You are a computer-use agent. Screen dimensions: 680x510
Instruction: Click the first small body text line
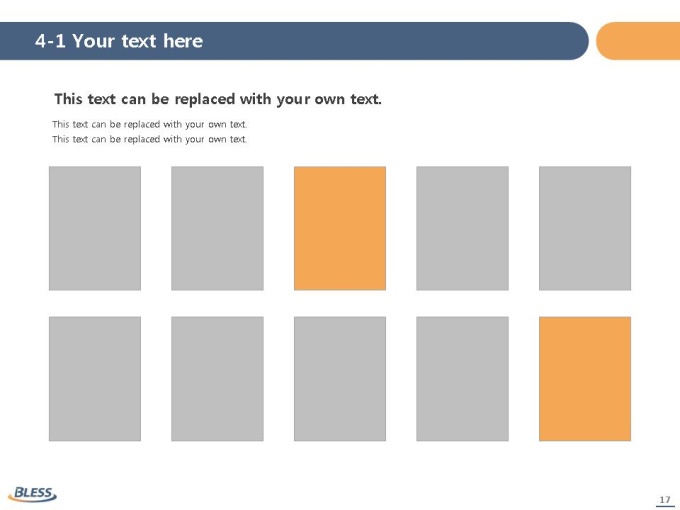tap(150, 124)
